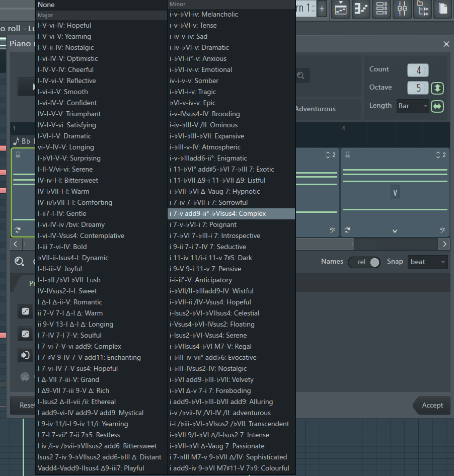Select 'None' at top of progression list
This screenshot has width=454, height=476.
click(46, 5)
